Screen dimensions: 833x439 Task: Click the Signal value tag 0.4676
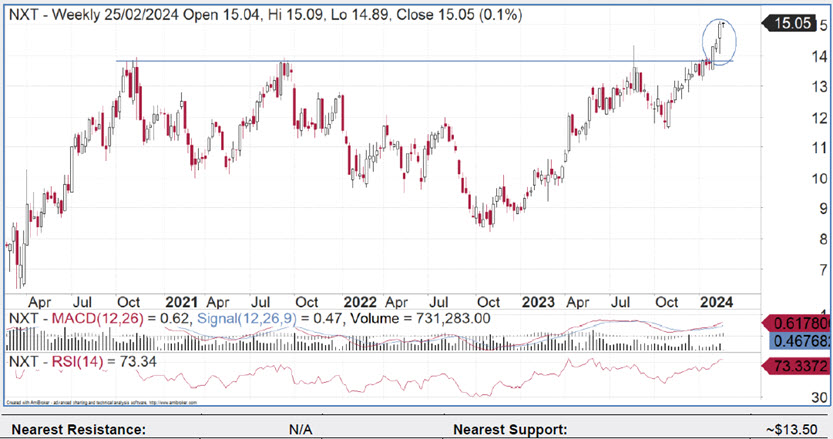pos(801,341)
